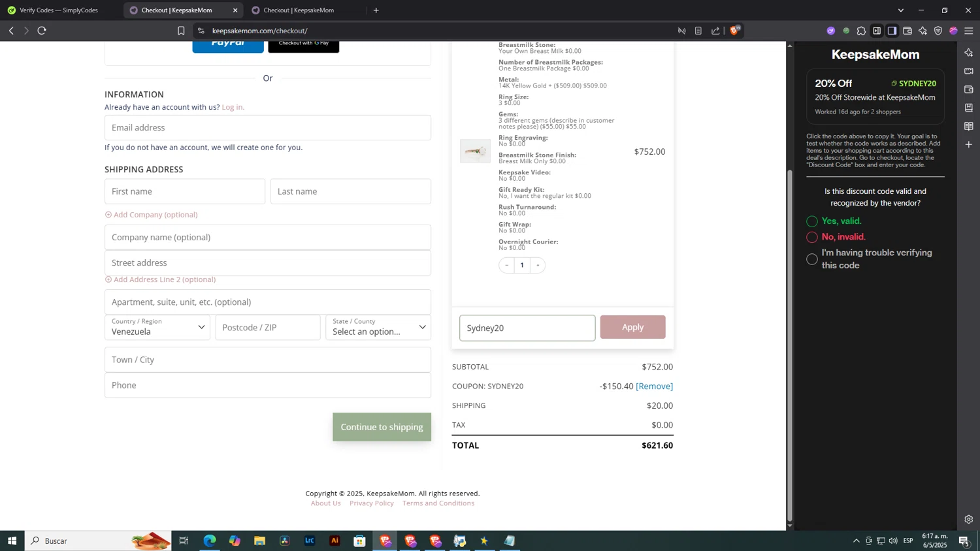
Task: Click the Apply coupon button
Action: pyautogui.click(x=632, y=327)
